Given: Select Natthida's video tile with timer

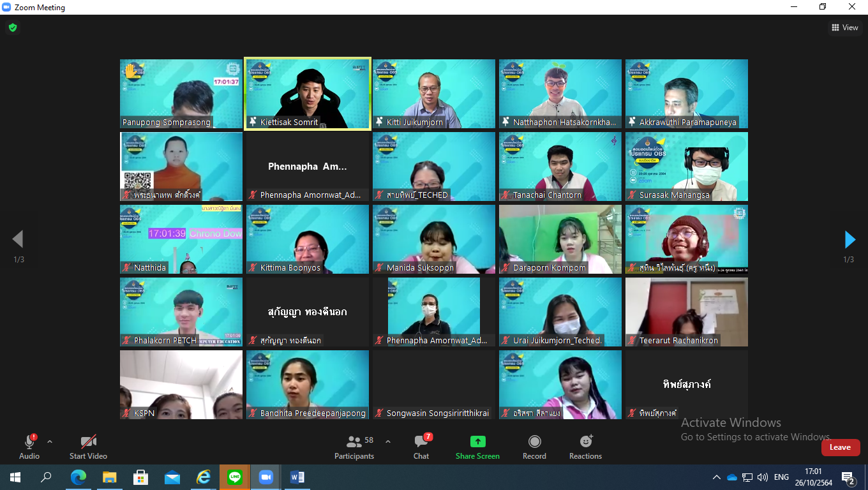Looking at the screenshot, I should [x=181, y=239].
